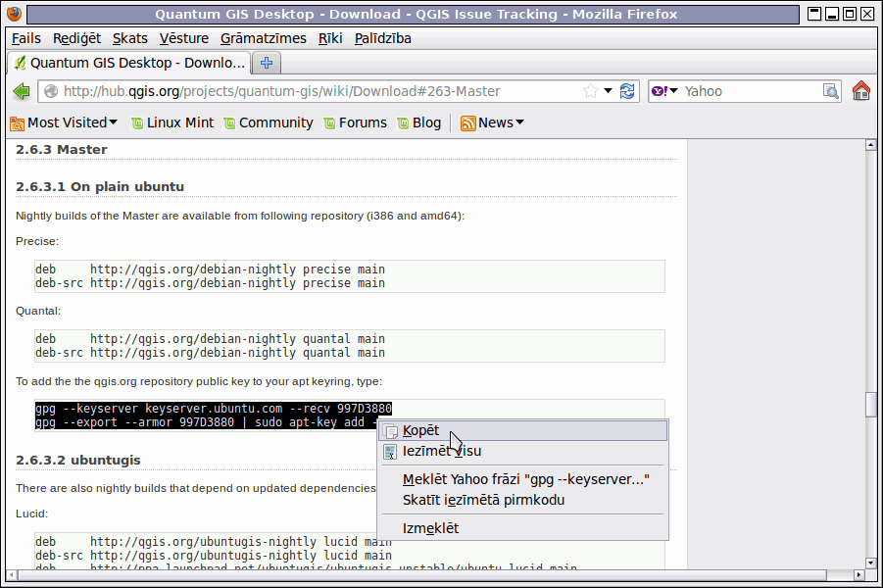Click the Linux Mint bookmark icon

(137, 123)
